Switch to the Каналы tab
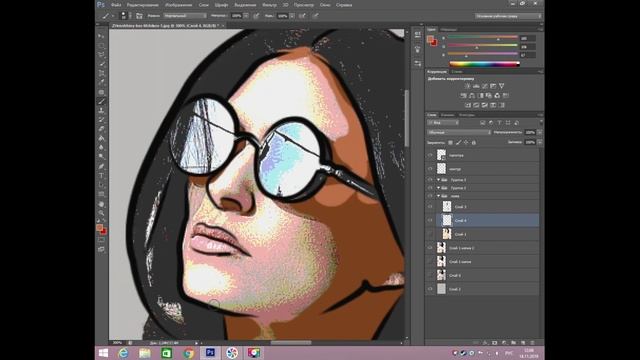 [447, 115]
